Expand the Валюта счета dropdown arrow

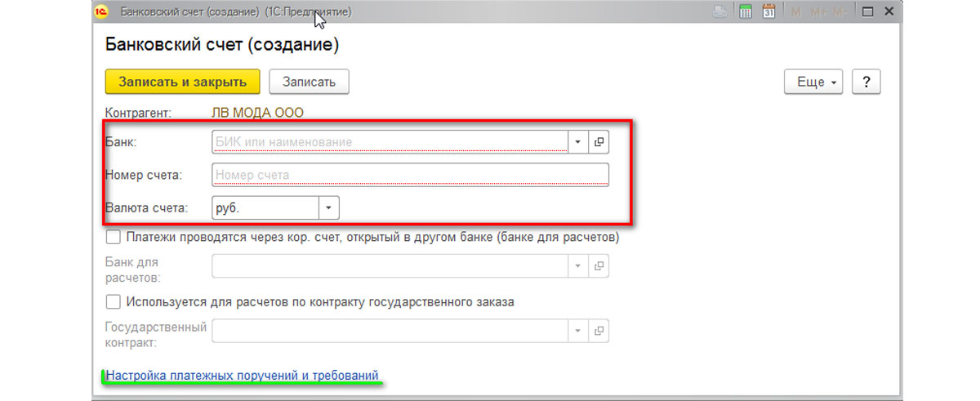(328, 207)
